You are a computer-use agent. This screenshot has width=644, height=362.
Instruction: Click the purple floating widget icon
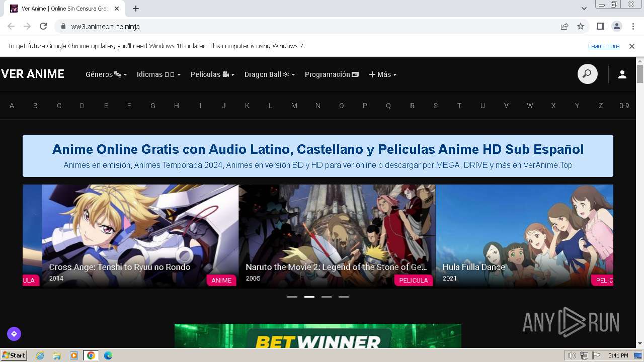(x=14, y=333)
